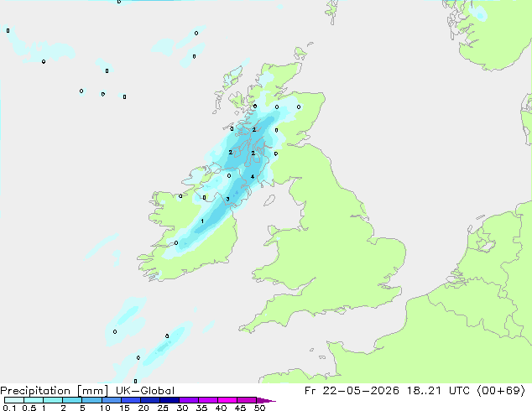This screenshot has width=532, height=411.
Task: Select the 0.5–1 mm legend swatch
Action: coord(34,400)
